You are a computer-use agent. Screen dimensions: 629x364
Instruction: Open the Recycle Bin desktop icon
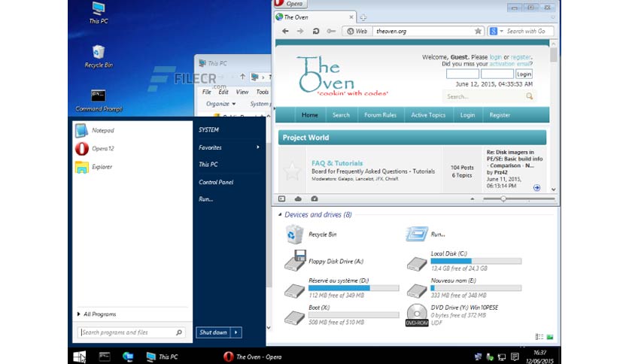99,56
